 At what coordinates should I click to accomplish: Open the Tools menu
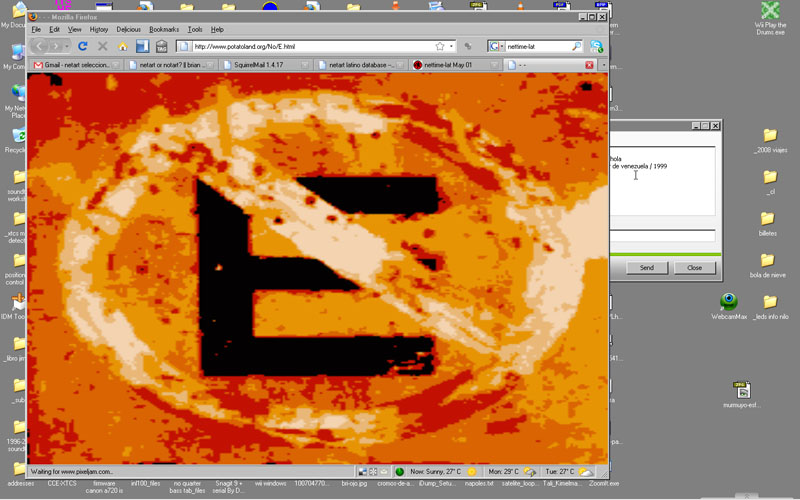coord(195,30)
